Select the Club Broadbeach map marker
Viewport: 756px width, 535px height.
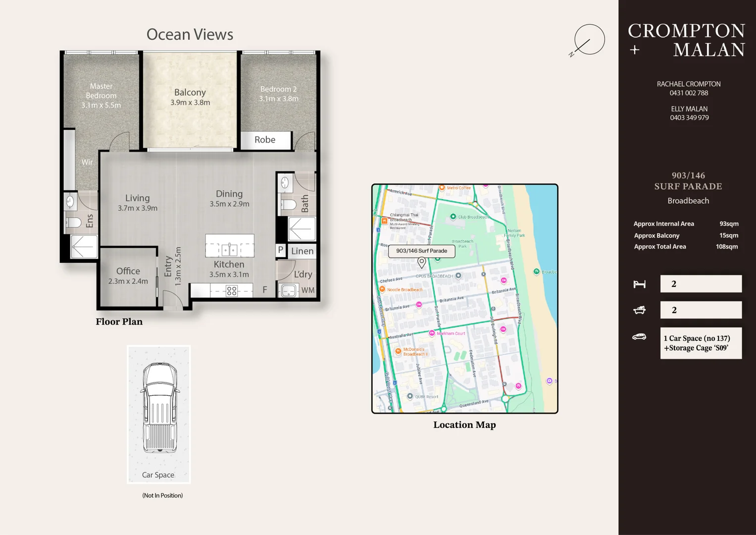pos(453,216)
